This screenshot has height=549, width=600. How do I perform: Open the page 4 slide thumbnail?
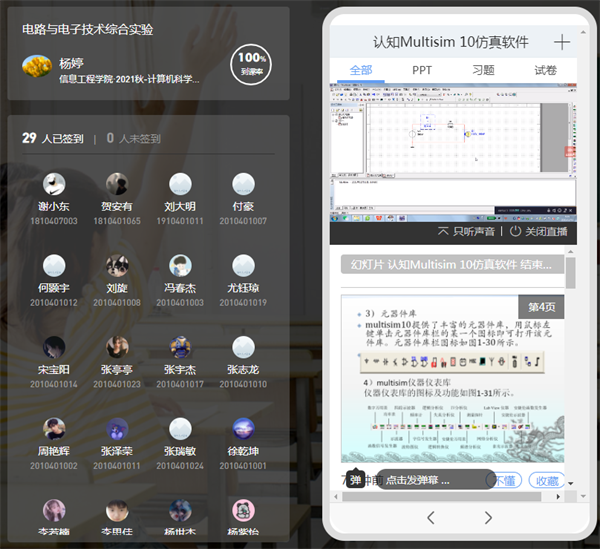click(x=452, y=378)
